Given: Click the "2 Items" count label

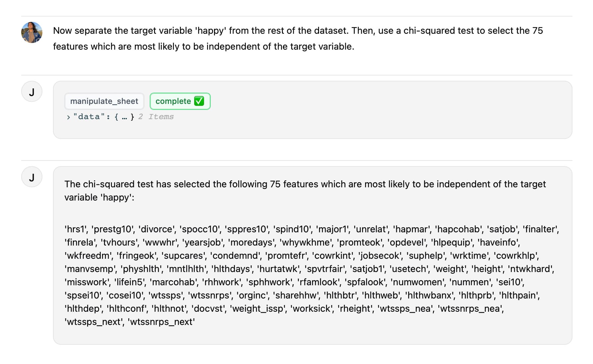Looking at the screenshot, I should (156, 117).
